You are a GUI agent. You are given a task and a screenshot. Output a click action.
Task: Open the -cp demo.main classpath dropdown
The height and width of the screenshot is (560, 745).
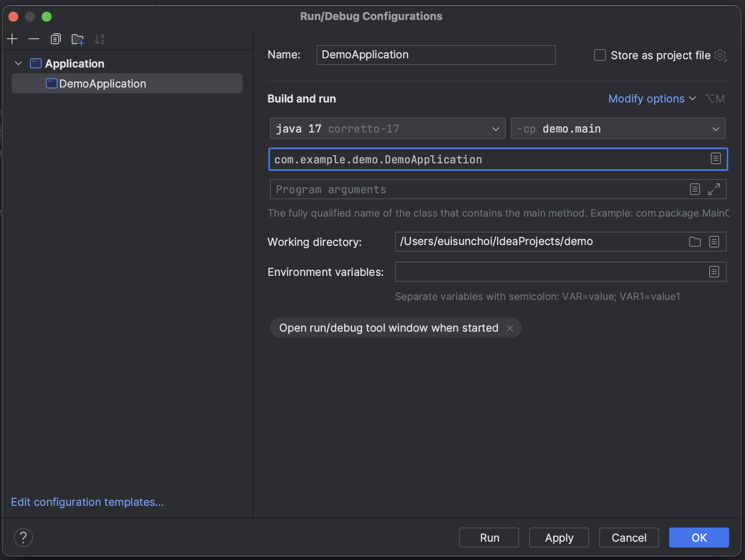coord(618,128)
